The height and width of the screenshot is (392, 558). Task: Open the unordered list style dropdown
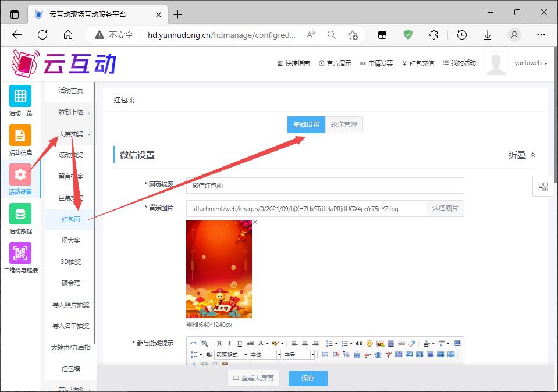pos(351,344)
